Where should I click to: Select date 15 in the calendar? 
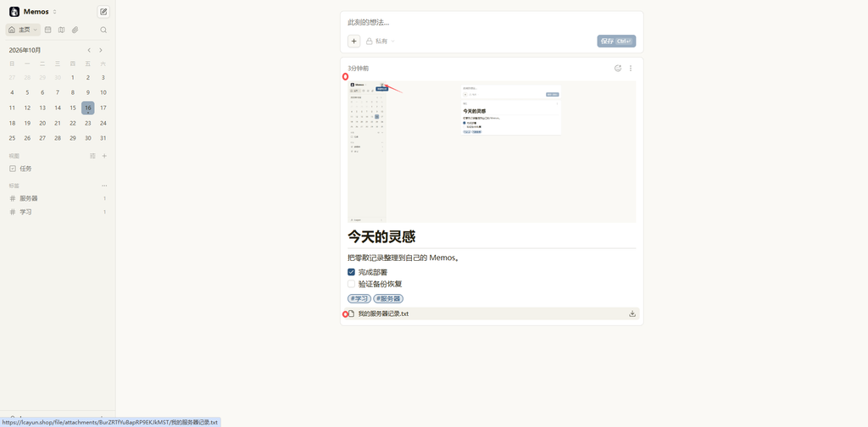(73, 108)
